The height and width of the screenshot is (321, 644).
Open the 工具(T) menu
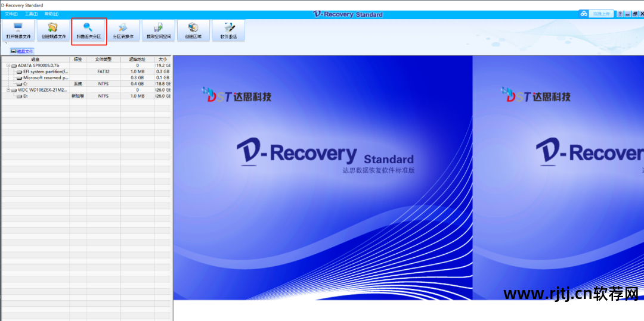click(31, 14)
